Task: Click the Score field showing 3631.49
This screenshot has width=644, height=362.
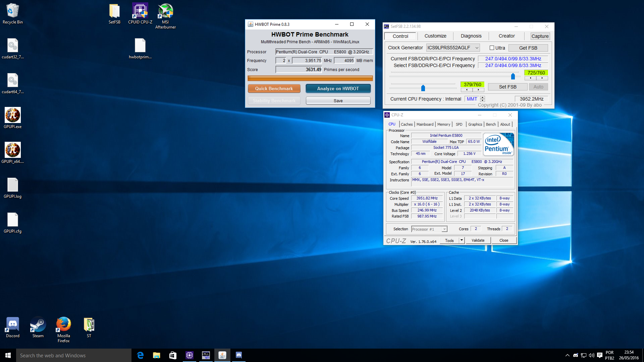Action: (299, 69)
